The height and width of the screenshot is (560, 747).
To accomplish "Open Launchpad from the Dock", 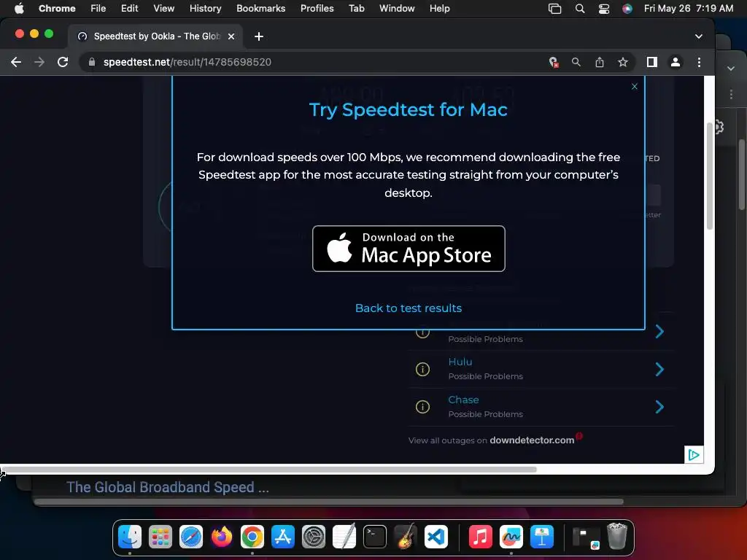I will tap(160, 537).
